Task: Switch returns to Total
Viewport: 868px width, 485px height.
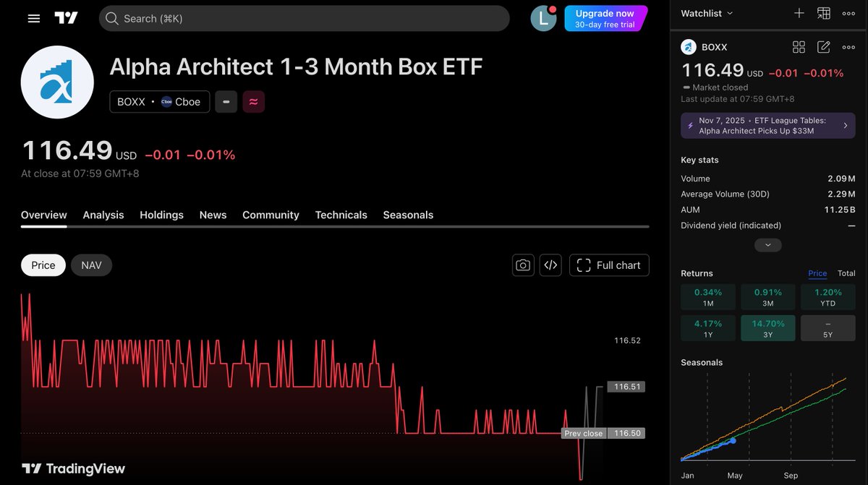Action: pyautogui.click(x=846, y=273)
